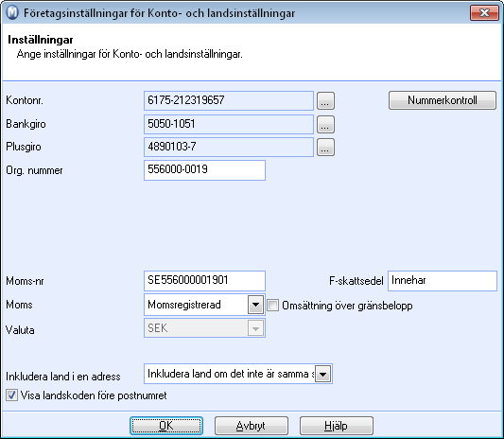Cancel with the Avbryt button
The width and height of the screenshot is (504, 439).
click(252, 426)
